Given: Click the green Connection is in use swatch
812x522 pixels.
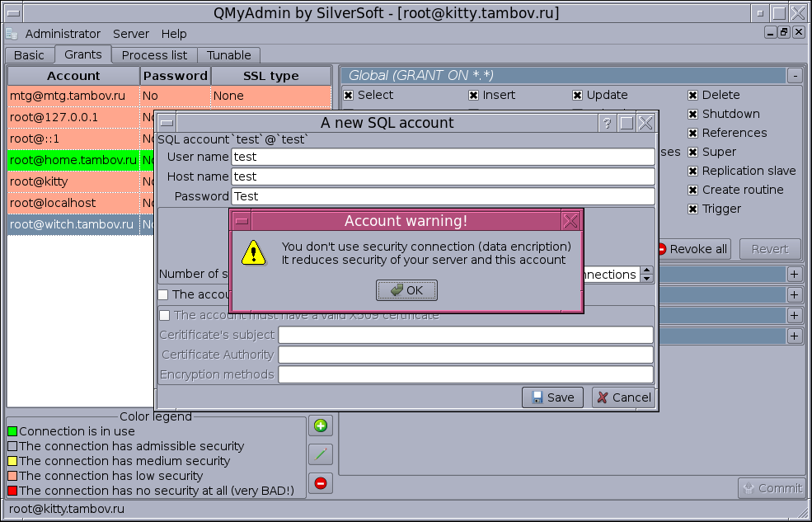Looking at the screenshot, I should point(12,431).
